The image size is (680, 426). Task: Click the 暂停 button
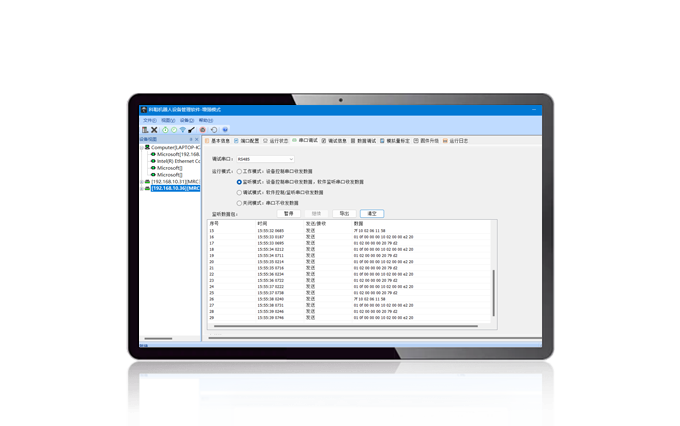point(288,214)
